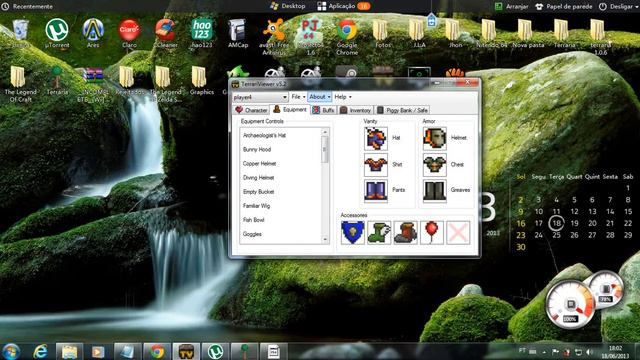This screenshot has width=640, height=360.
Task: Open Recentemente in the top bar
Action: (x=27, y=7)
